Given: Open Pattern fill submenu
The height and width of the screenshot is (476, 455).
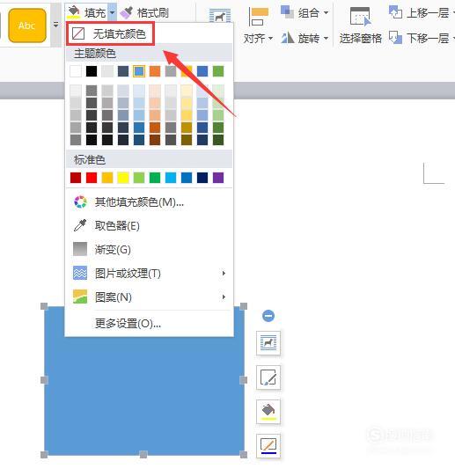Looking at the screenshot, I should [149, 297].
